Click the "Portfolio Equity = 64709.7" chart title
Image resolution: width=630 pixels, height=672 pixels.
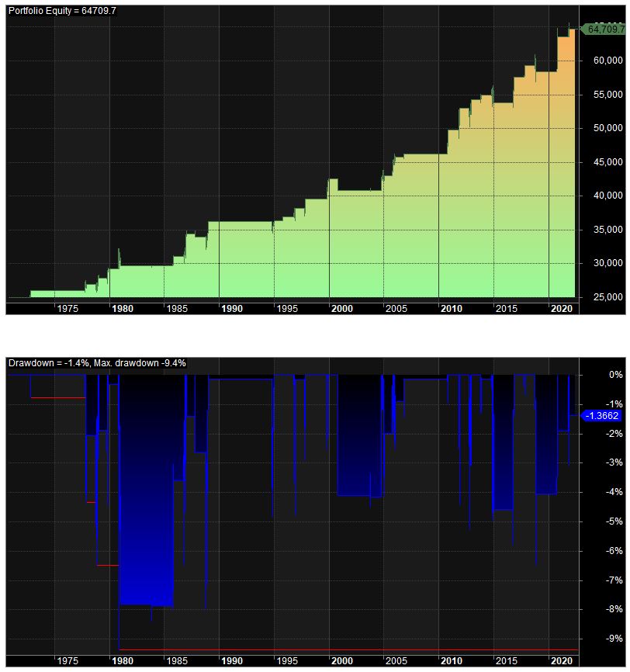tap(62, 11)
